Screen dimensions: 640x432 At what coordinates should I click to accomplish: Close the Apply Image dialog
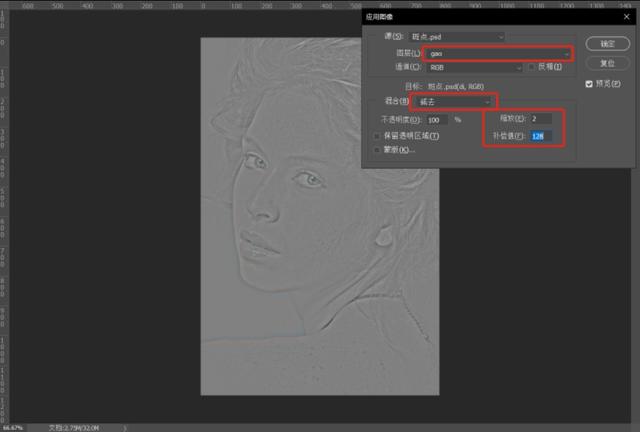click(624, 19)
